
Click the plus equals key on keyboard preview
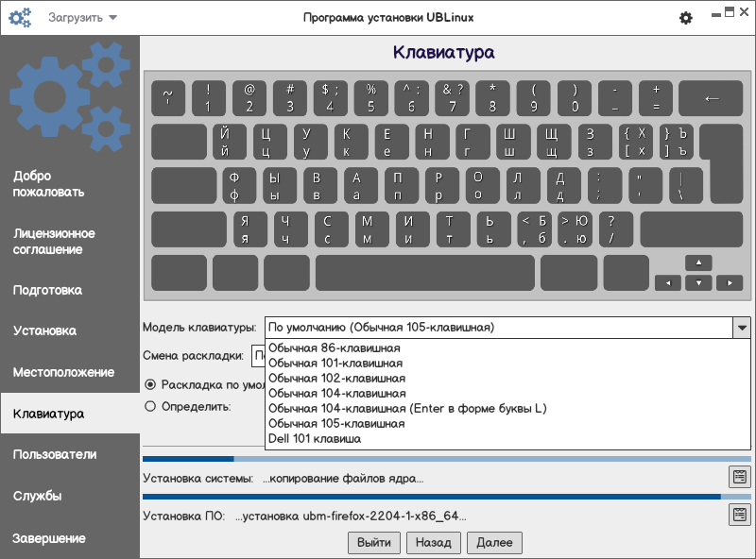(656, 98)
